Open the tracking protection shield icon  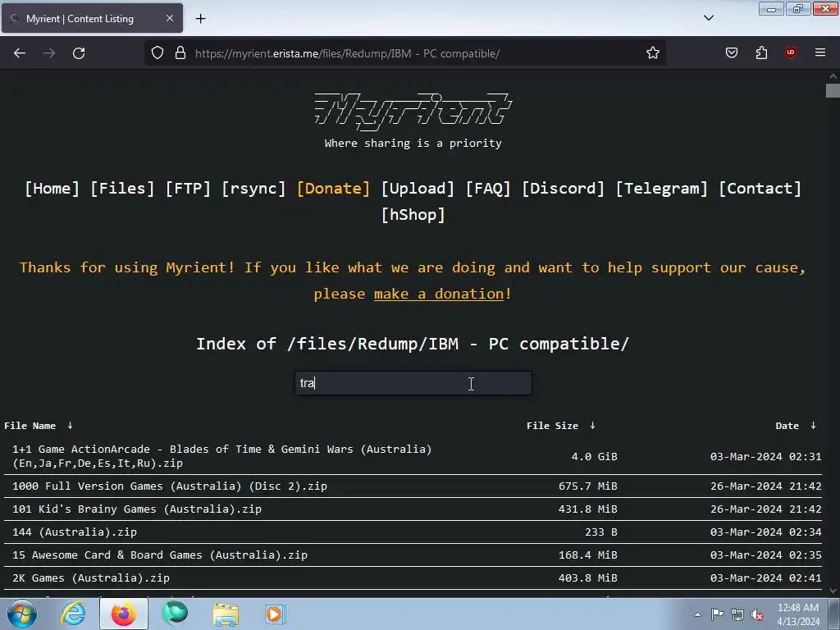click(157, 53)
